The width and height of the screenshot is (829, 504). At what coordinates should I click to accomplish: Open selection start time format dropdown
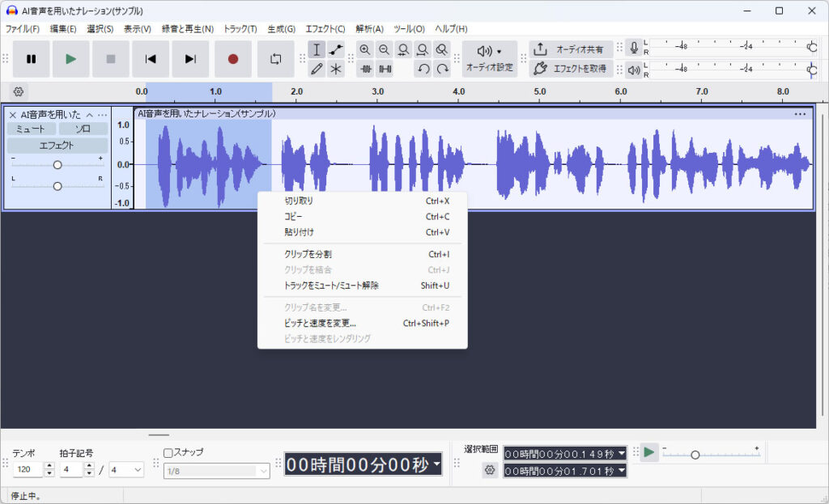621,453
